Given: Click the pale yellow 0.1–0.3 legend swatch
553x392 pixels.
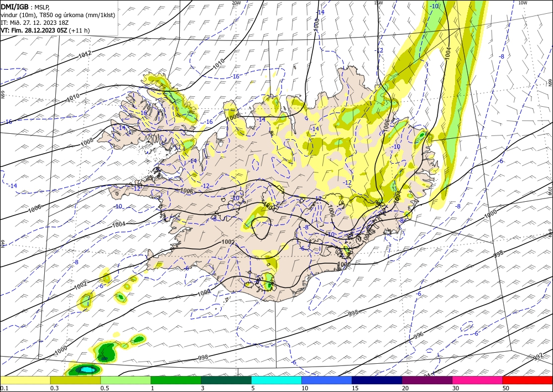Looking at the screenshot, I should pos(25,380).
